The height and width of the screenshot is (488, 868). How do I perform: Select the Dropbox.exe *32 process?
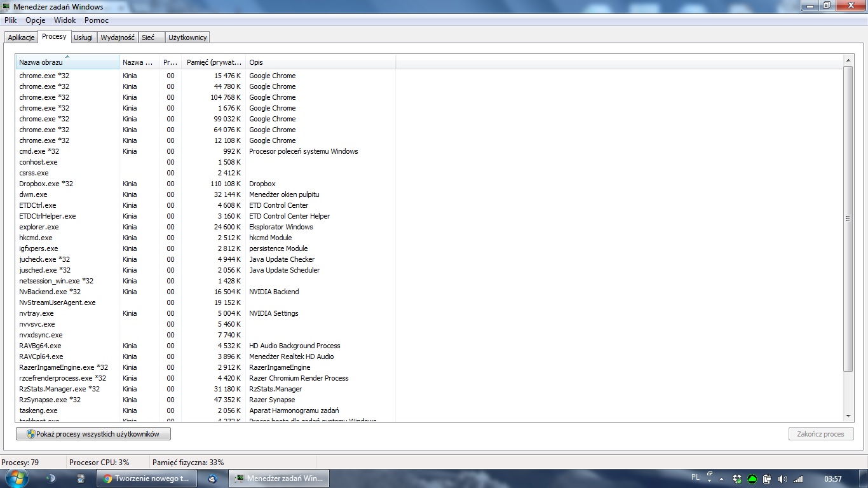tap(207, 184)
